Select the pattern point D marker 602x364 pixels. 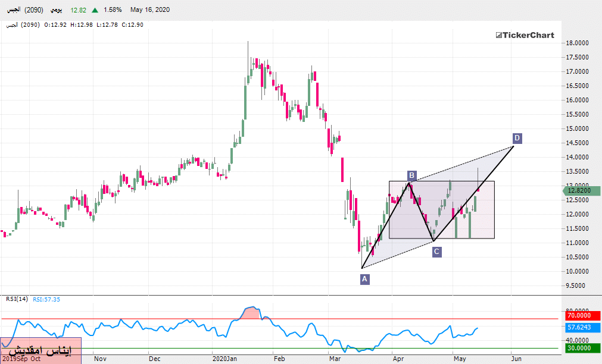(517, 138)
